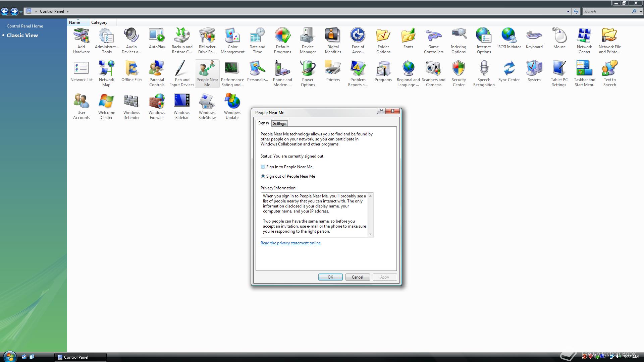Select Control Panel taskbar button
Image resolution: width=644 pixels, height=362 pixels.
(80, 357)
